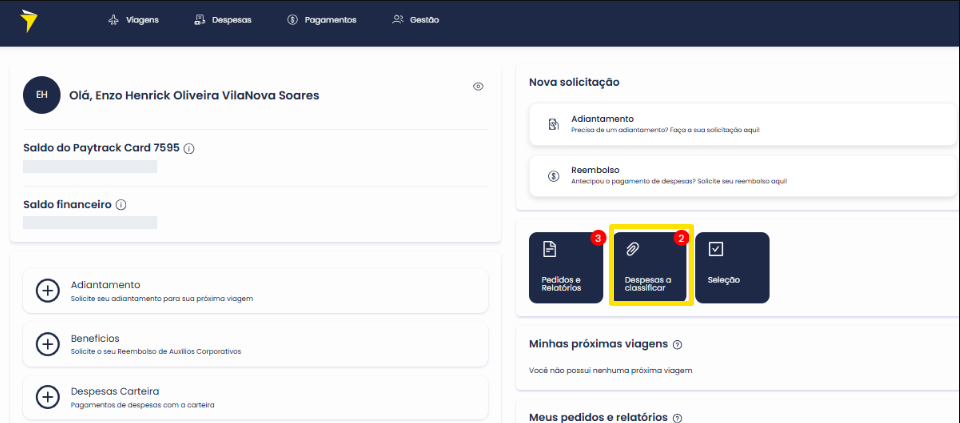Click plus icon on the left Adiantamento row
Image resolution: width=960 pixels, height=423 pixels.
48,291
